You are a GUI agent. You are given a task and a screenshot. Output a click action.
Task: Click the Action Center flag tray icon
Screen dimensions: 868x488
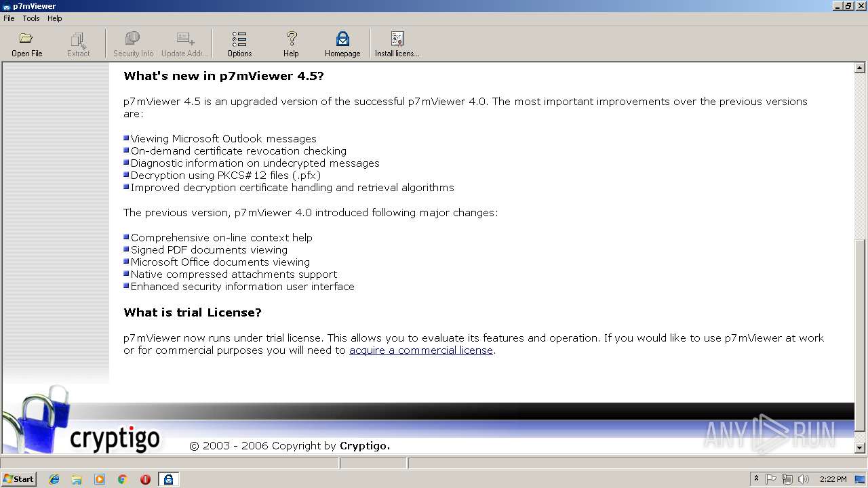pos(771,479)
